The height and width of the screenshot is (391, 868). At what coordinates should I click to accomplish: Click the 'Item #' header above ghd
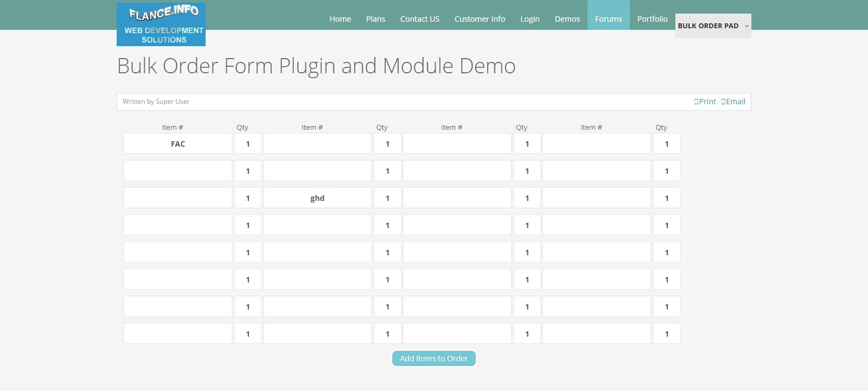[x=312, y=128]
